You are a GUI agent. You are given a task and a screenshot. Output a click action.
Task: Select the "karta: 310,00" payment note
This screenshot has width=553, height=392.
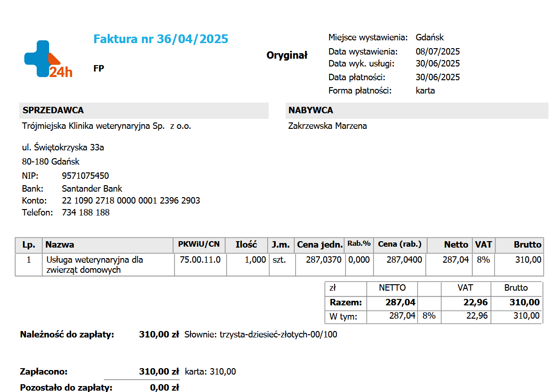[210, 372]
